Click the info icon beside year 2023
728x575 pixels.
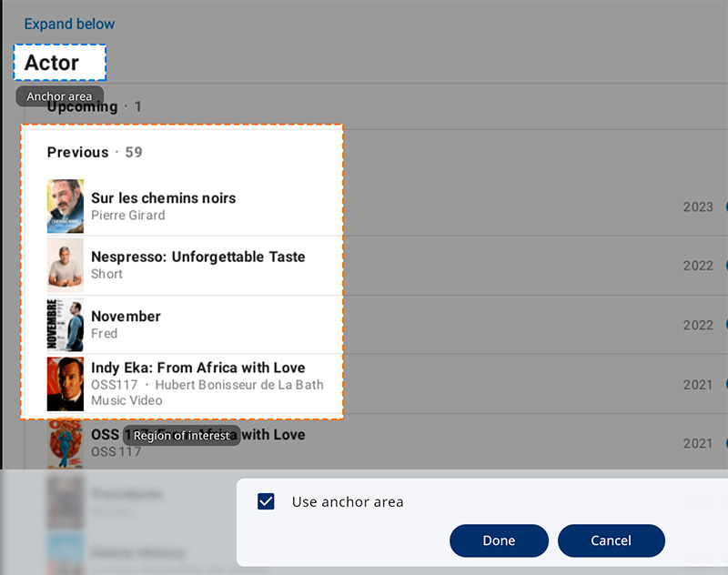tap(725, 207)
